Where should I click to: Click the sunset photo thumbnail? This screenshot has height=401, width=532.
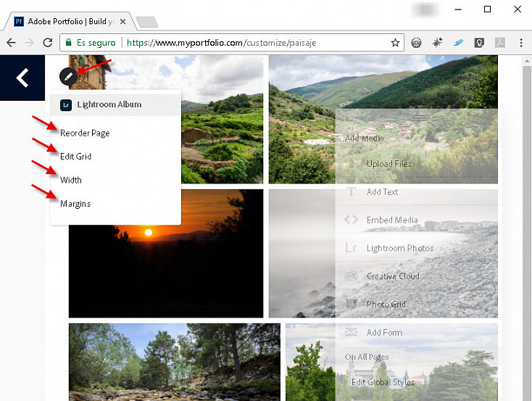166,253
